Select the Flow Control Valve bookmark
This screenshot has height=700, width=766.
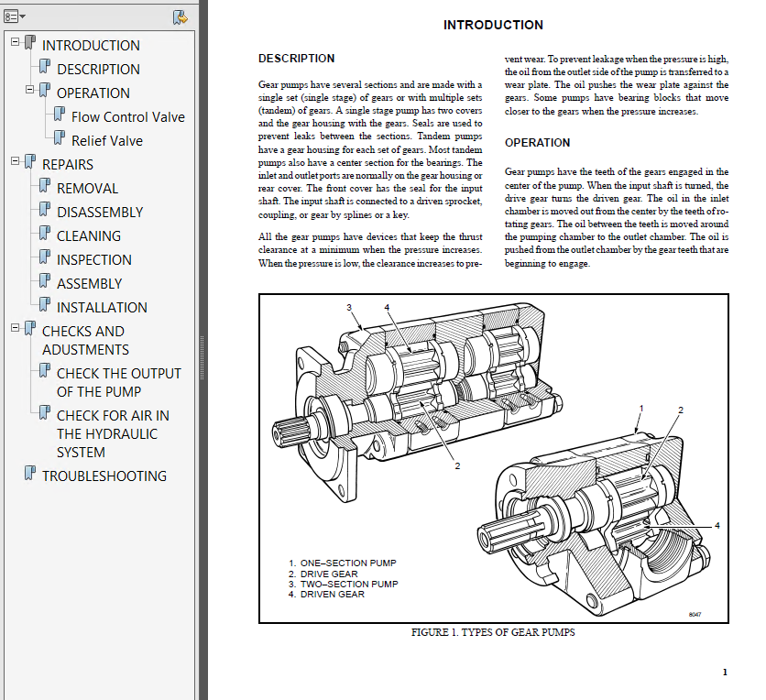pyautogui.click(x=128, y=116)
